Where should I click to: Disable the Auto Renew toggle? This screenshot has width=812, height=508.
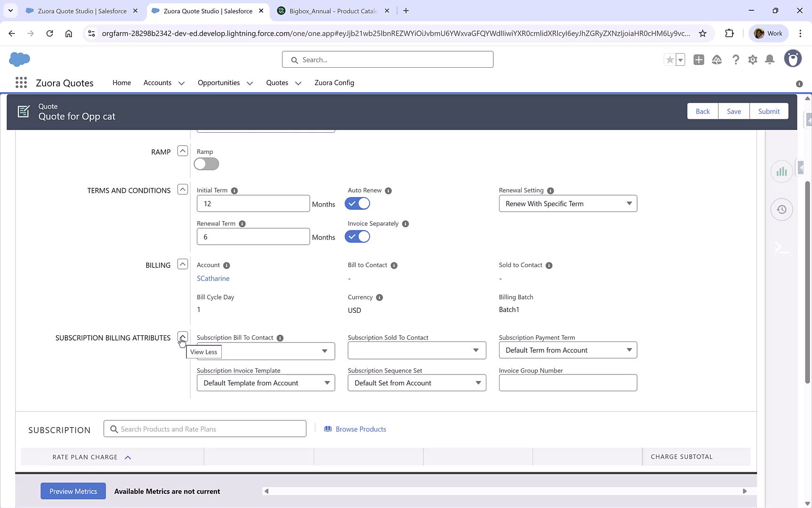[357, 203]
